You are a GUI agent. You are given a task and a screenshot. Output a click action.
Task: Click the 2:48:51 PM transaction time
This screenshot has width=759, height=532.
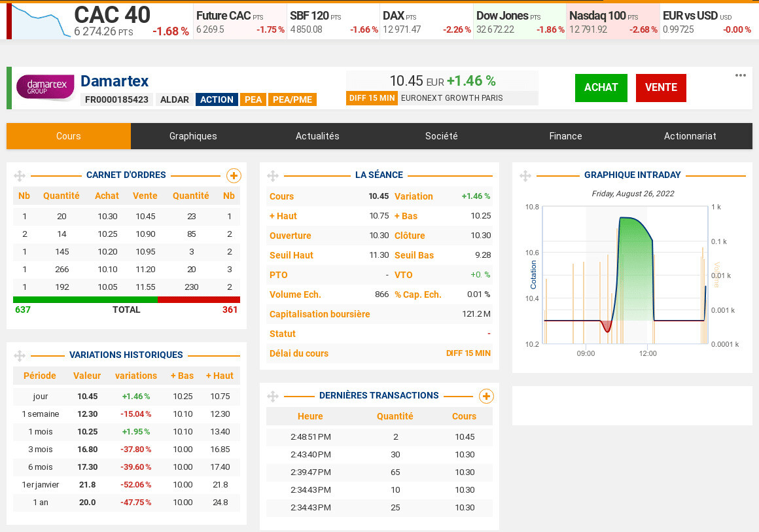coord(310,436)
